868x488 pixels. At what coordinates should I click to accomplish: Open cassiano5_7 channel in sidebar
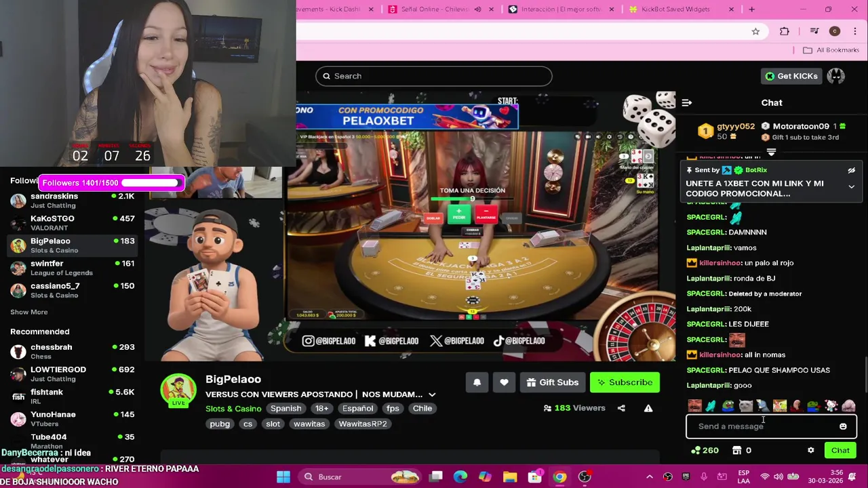pos(73,290)
